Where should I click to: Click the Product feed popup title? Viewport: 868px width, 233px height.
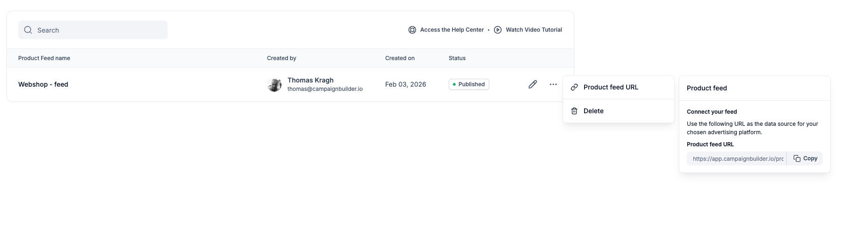pos(707,88)
